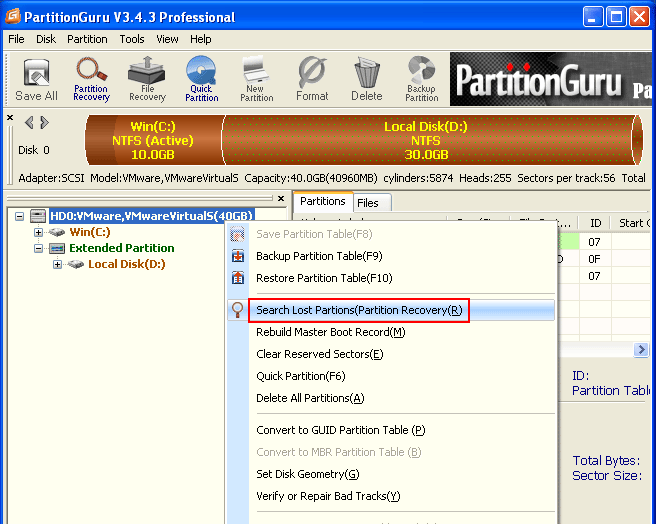Image resolution: width=656 pixels, height=524 pixels.
Task: Choose Verify or Repair Bad Tracks
Action: [391, 496]
